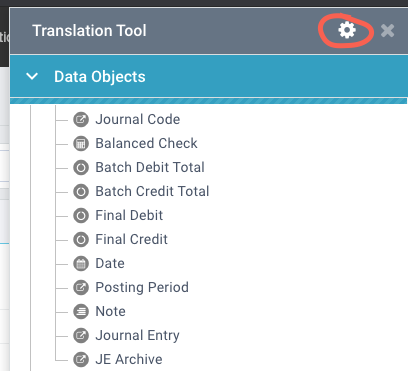This screenshot has height=371, width=408.
Task: Select the Posting Period label
Action: 142,288
